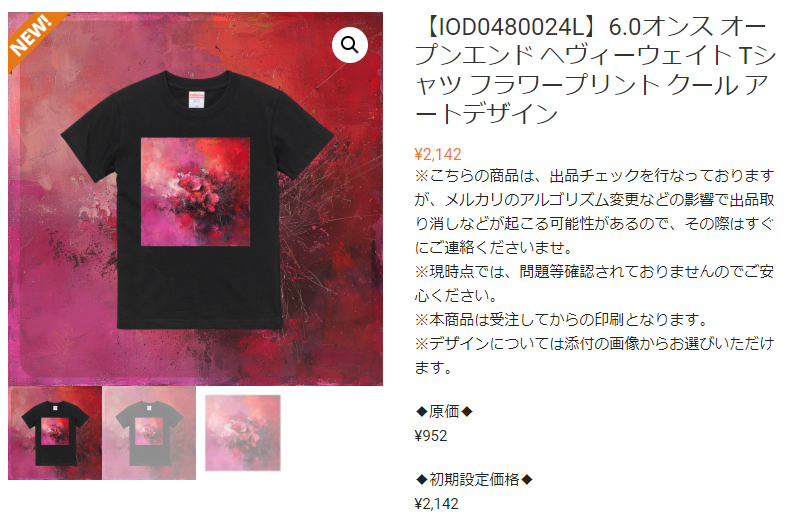807x519 pixels.
Task: Click the neck label tag on the T-shirt
Action: 197,100
